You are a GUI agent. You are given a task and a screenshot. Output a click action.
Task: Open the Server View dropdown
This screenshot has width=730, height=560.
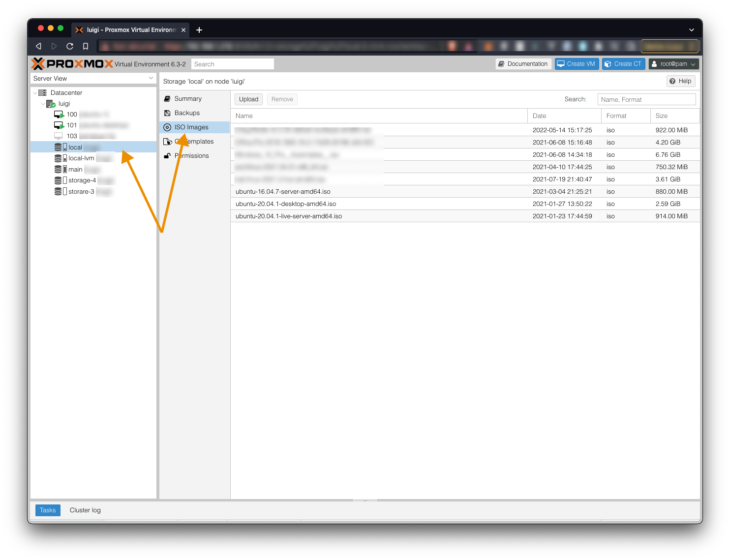click(93, 79)
